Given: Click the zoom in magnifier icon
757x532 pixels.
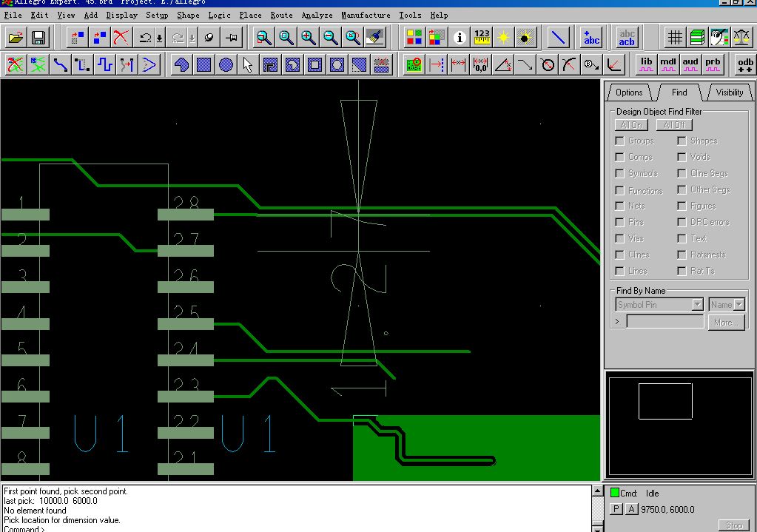Looking at the screenshot, I should (309, 37).
